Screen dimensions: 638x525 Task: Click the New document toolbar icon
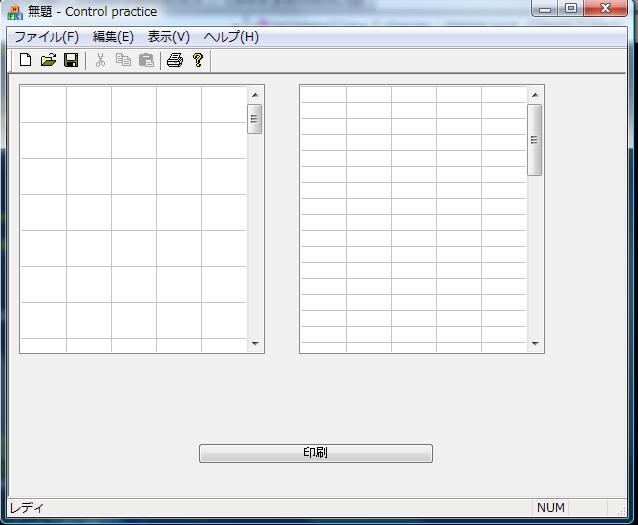coord(25,60)
